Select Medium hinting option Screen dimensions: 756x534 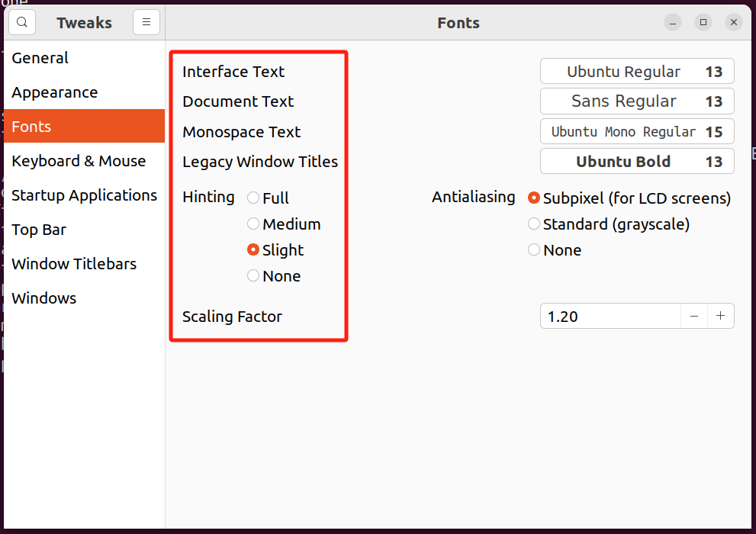click(x=253, y=224)
